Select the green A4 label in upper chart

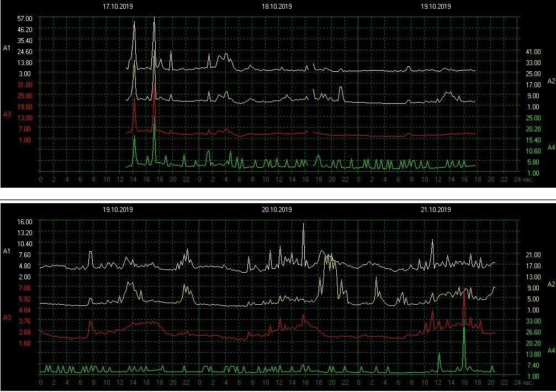[x=550, y=147]
